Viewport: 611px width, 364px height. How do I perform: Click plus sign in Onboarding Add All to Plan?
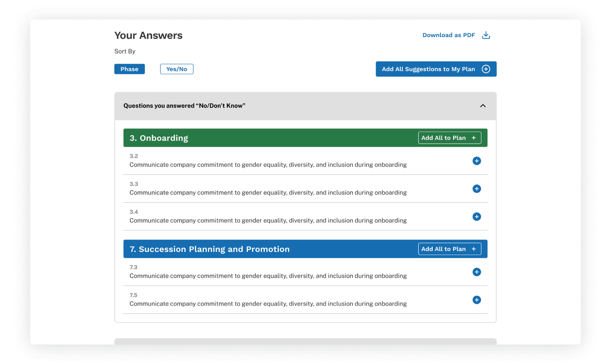point(474,138)
